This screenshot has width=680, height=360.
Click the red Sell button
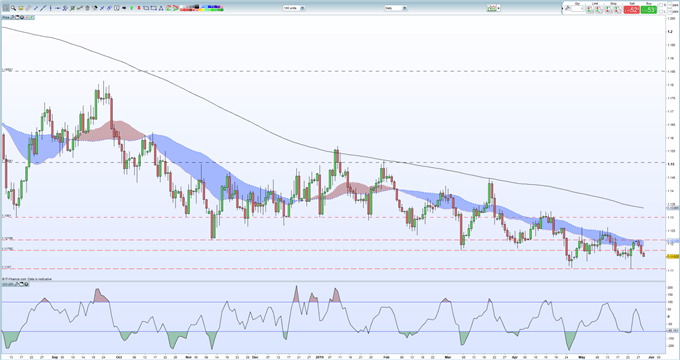pyautogui.click(x=631, y=10)
